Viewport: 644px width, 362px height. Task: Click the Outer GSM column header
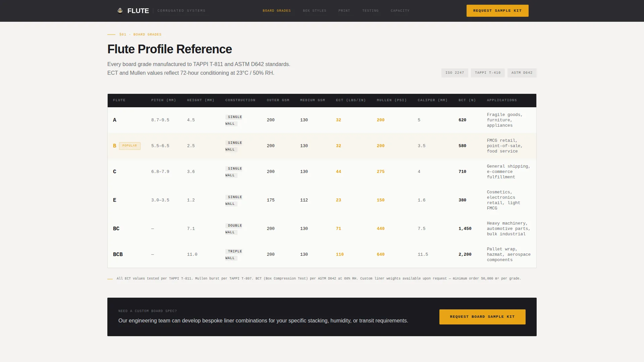coord(278,100)
